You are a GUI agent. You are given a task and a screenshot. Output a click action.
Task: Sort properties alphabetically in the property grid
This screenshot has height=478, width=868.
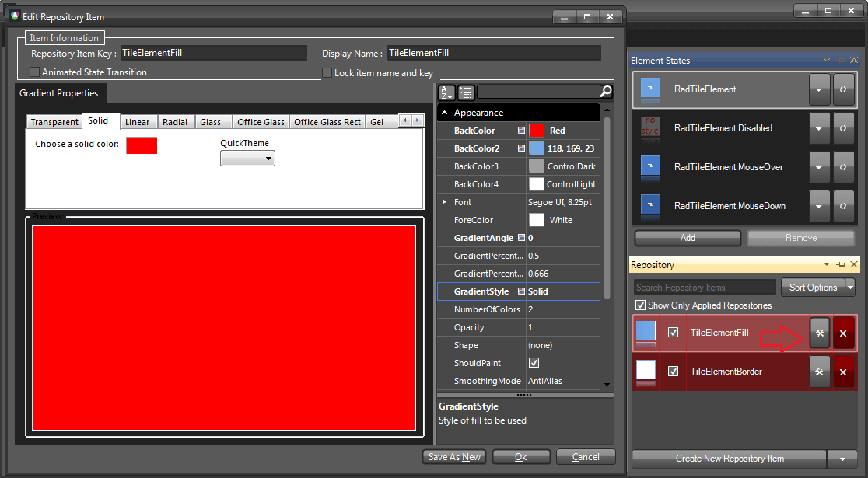(446, 92)
